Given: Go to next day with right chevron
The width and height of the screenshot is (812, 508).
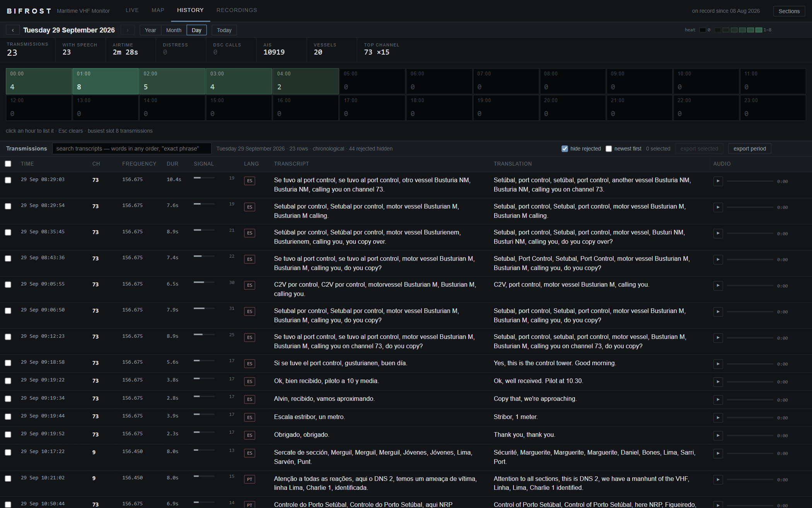Looking at the screenshot, I should tap(128, 30).
